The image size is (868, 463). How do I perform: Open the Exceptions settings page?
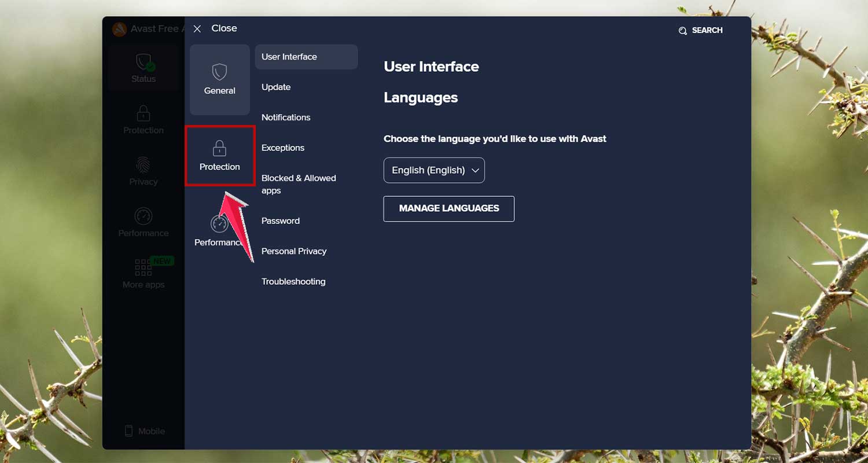click(283, 148)
